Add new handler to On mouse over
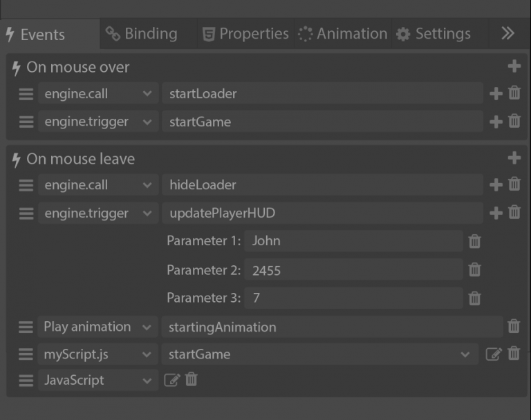This screenshot has width=531, height=420. pos(514,66)
